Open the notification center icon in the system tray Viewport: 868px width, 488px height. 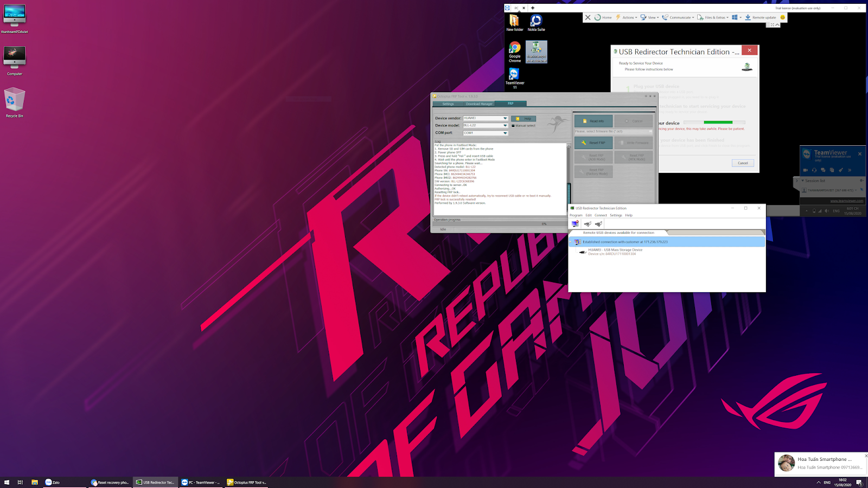[x=859, y=483]
